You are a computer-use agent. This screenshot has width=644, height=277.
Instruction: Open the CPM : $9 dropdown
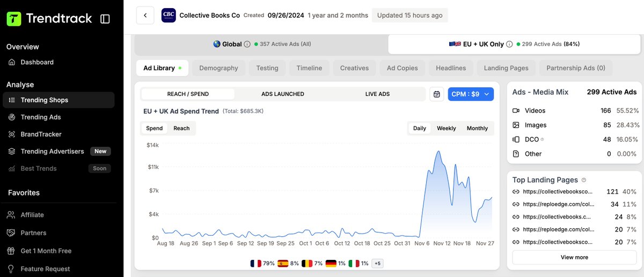pos(471,94)
